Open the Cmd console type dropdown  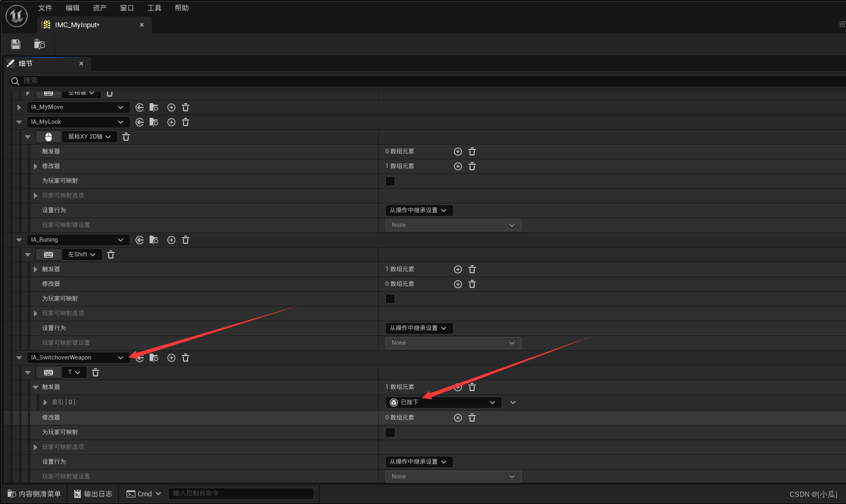[x=144, y=494]
